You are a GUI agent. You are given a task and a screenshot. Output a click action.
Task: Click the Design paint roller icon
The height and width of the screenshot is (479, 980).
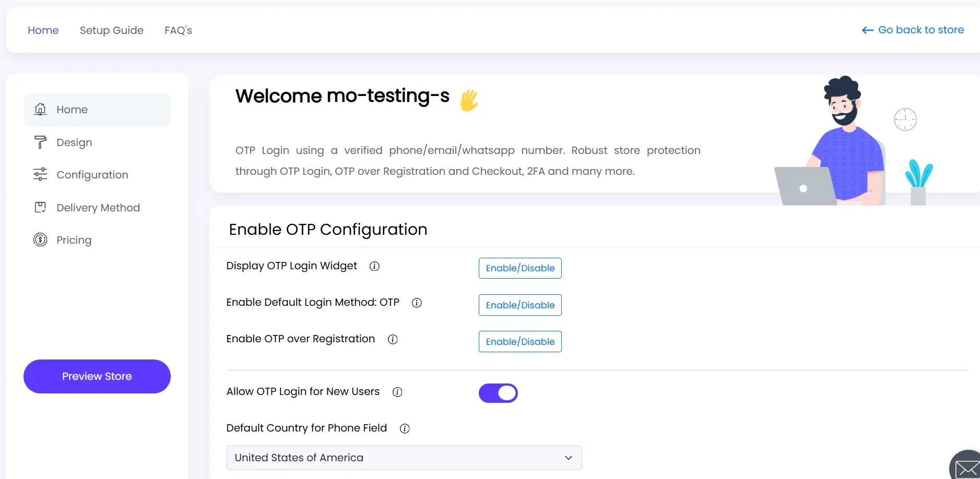tap(40, 142)
